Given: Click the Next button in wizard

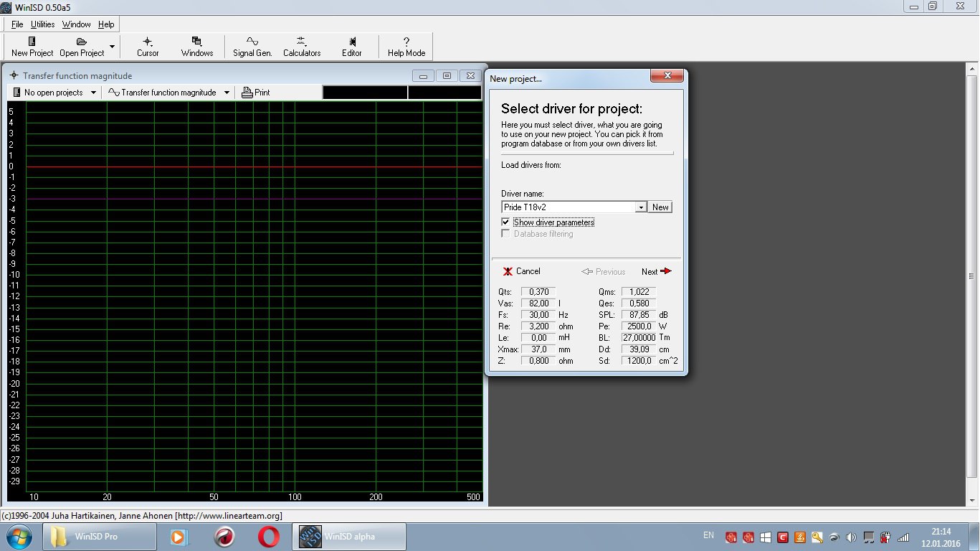Looking at the screenshot, I should (656, 272).
